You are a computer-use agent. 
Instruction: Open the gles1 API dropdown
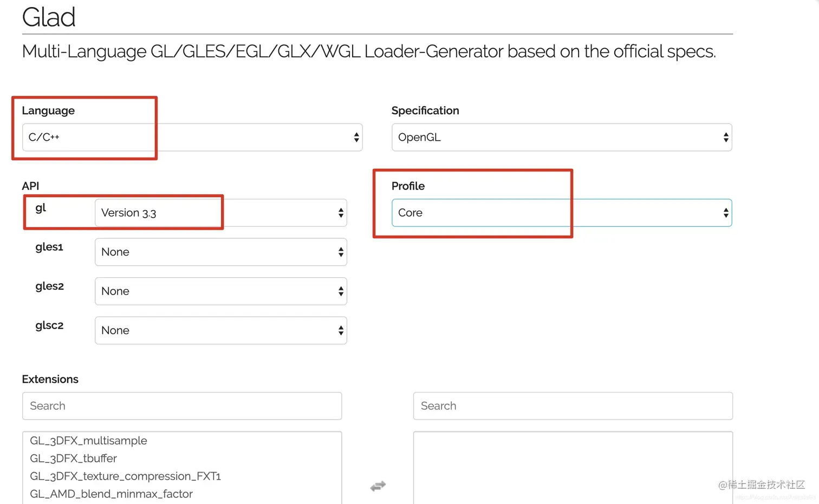pyautogui.click(x=220, y=252)
